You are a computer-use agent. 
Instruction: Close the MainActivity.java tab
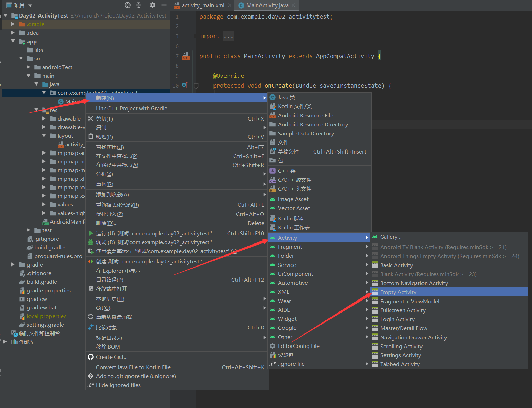pos(293,5)
